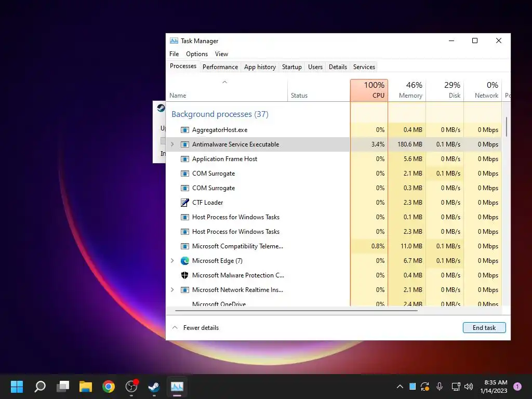The width and height of the screenshot is (532, 399).
Task: Sort by the CPU column header
Action: tap(369, 90)
